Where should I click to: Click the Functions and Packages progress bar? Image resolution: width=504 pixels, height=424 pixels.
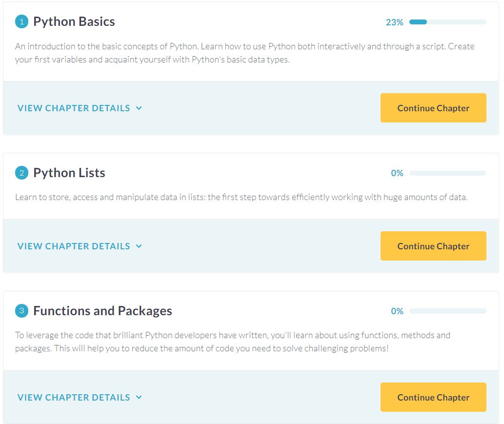coord(448,311)
